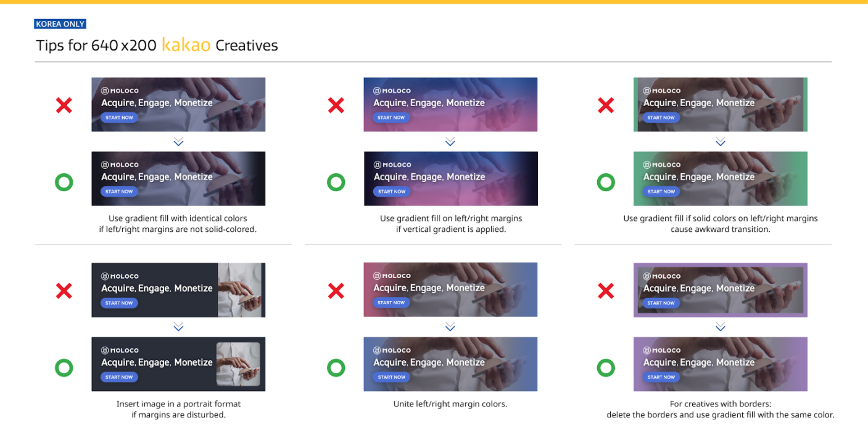Click red X beside the pink vertical-gradient banner
Viewport: 868px width, 428px height.
[x=336, y=105]
